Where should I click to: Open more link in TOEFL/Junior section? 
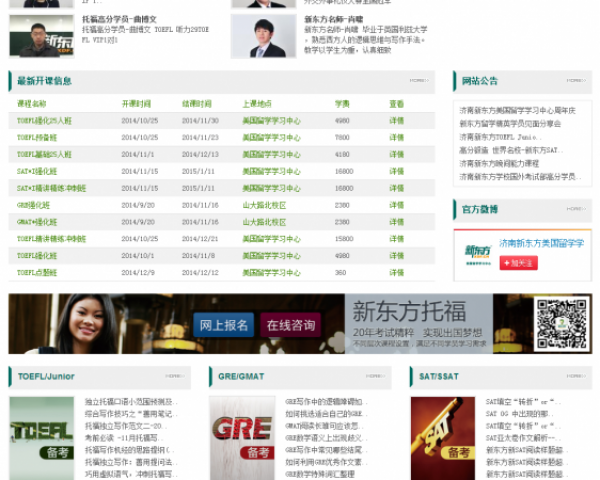click(174, 376)
